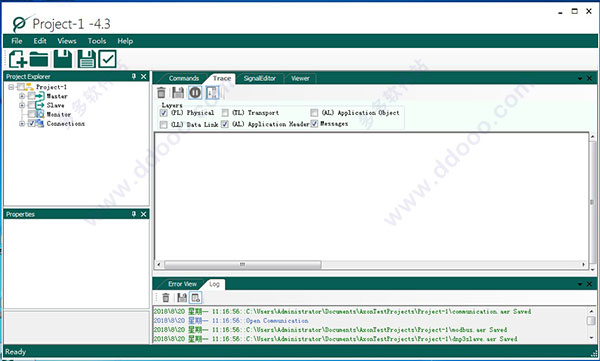Image resolution: width=600 pixels, height=361 pixels.
Task: Close the Project Explorer panel
Action: [143, 77]
